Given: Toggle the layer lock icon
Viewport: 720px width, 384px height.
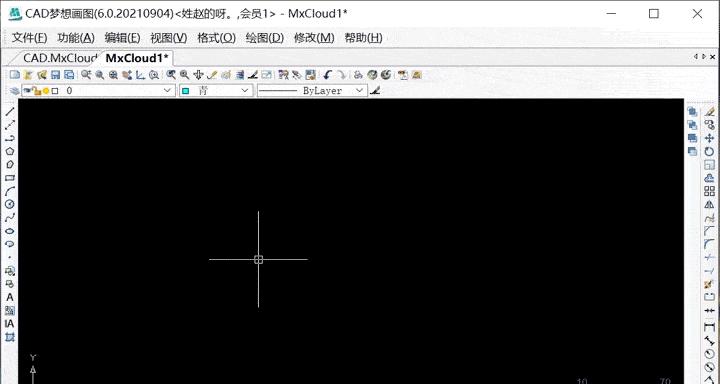Looking at the screenshot, I should click(37, 90).
